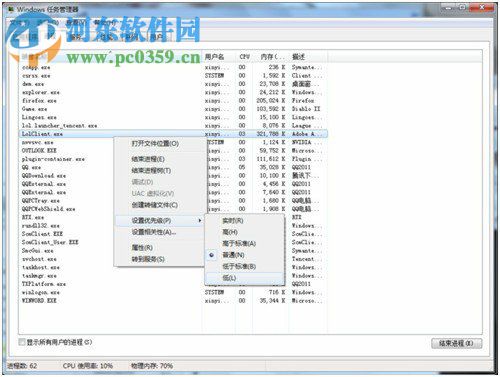The width and height of the screenshot is (500, 377).
Task: Set priority to 高于标准(A)
Action: (239, 243)
